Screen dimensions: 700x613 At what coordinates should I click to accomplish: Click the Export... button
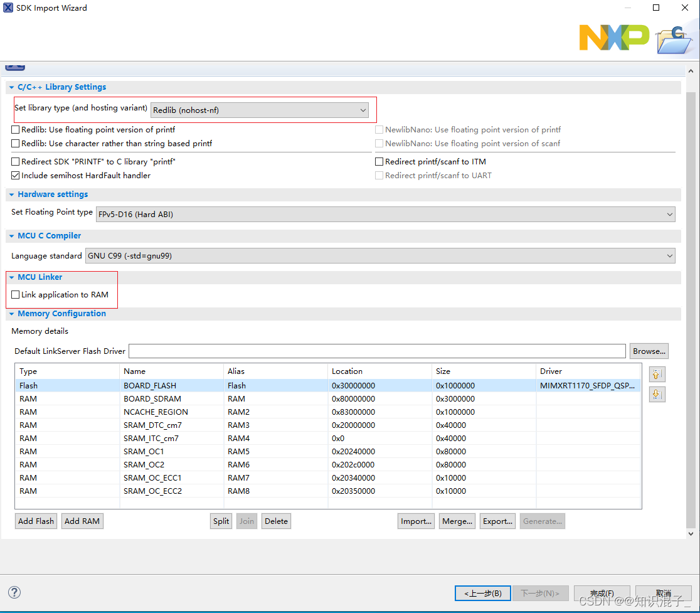tap(498, 521)
